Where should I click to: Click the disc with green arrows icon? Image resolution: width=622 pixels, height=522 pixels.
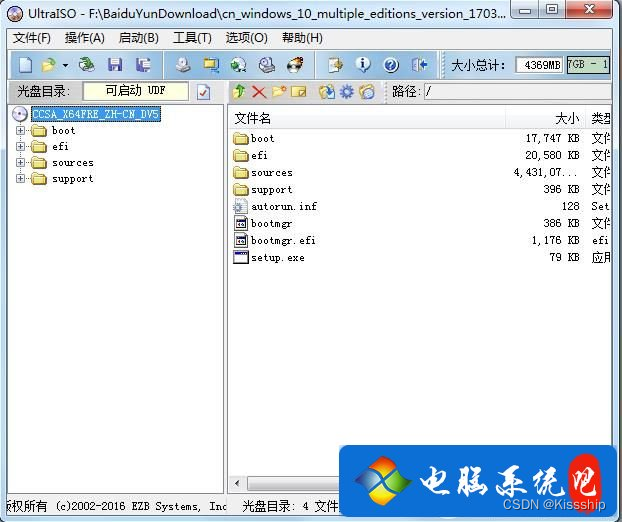(x=238, y=65)
